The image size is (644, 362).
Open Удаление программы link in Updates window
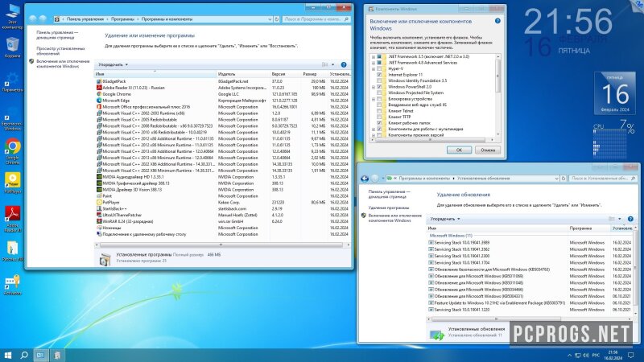(x=389, y=208)
